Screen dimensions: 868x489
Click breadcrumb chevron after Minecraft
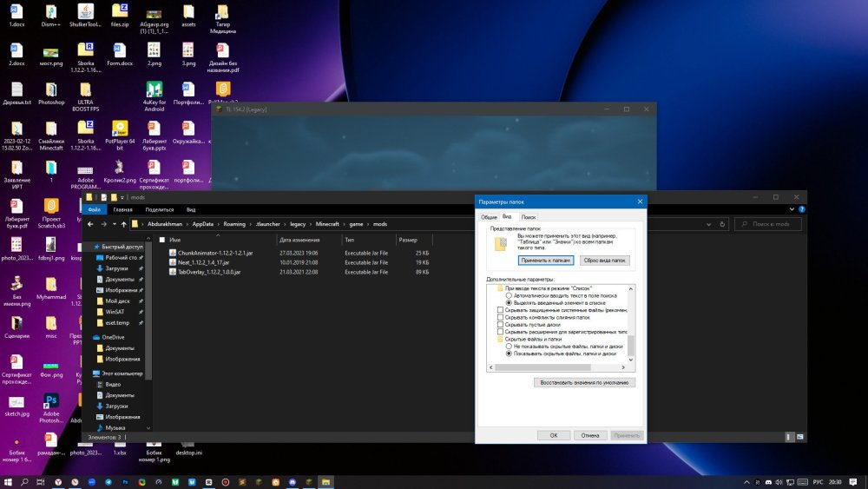[345, 224]
